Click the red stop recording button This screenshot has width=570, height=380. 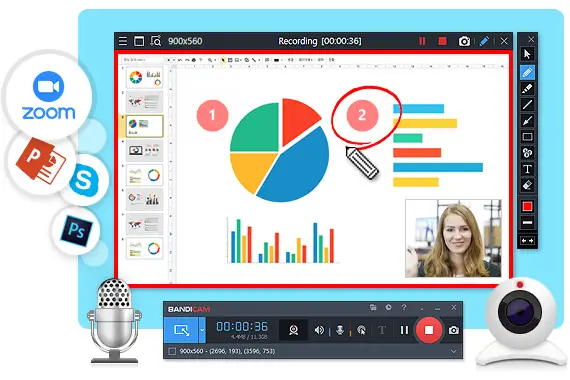[x=429, y=330]
